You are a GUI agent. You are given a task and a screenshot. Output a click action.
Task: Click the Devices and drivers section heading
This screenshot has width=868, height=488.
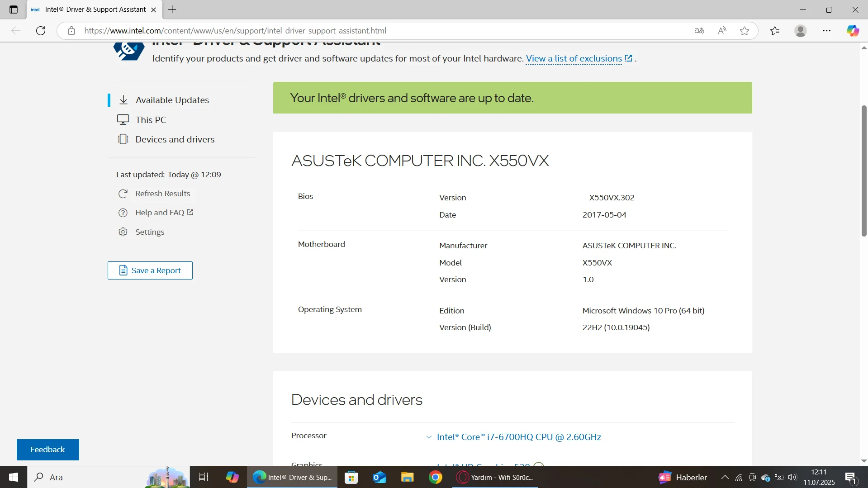(357, 400)
